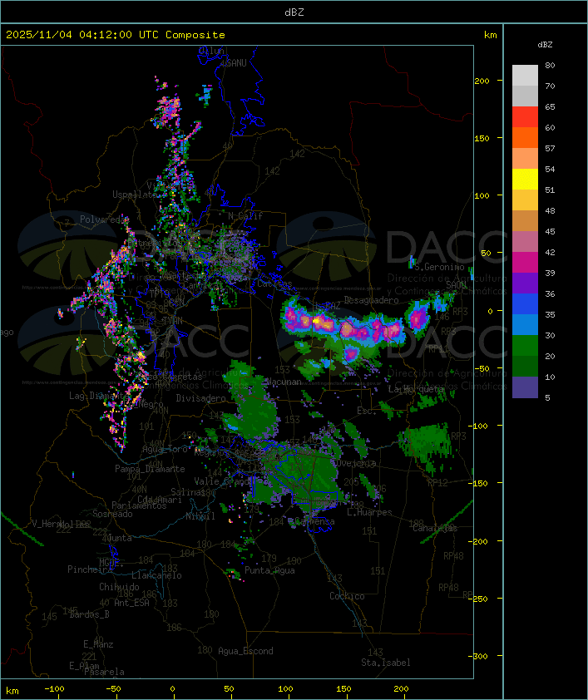
Task: Click the 'N_Calif' location label
Action: click(245, 215)
